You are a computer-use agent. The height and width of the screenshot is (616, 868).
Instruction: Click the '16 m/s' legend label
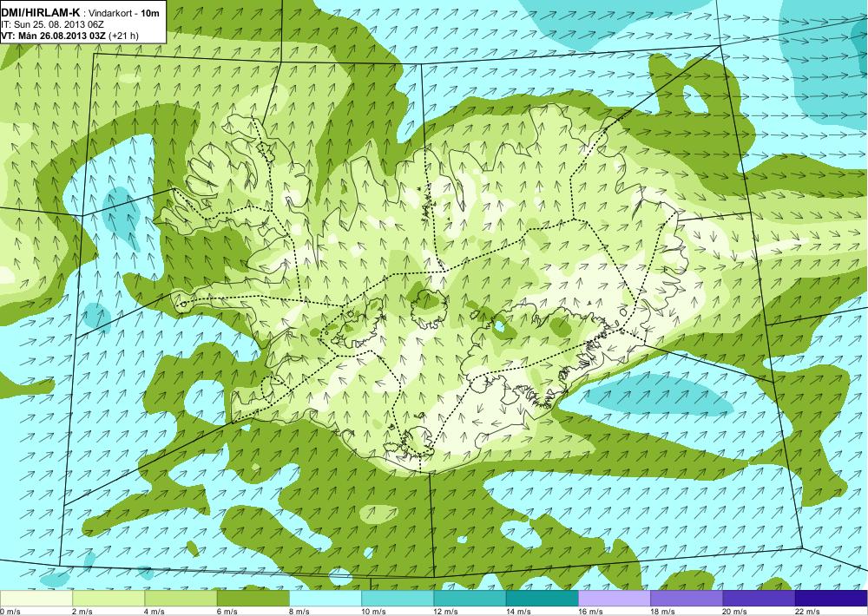(590, 612)
